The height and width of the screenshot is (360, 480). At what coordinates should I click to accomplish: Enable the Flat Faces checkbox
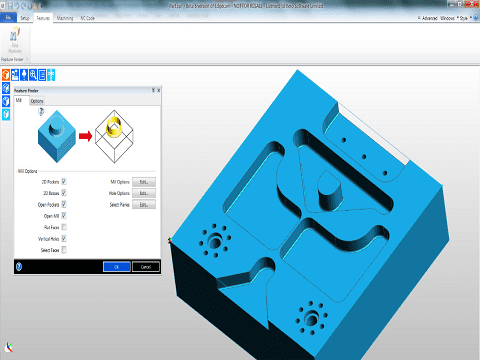pyautogui.click(x=64, y=227)
